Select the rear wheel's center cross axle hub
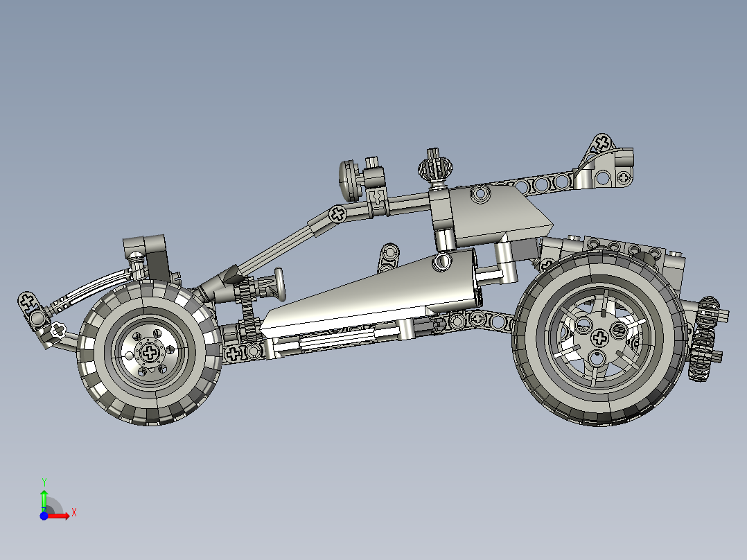 (x=599, y=338)
